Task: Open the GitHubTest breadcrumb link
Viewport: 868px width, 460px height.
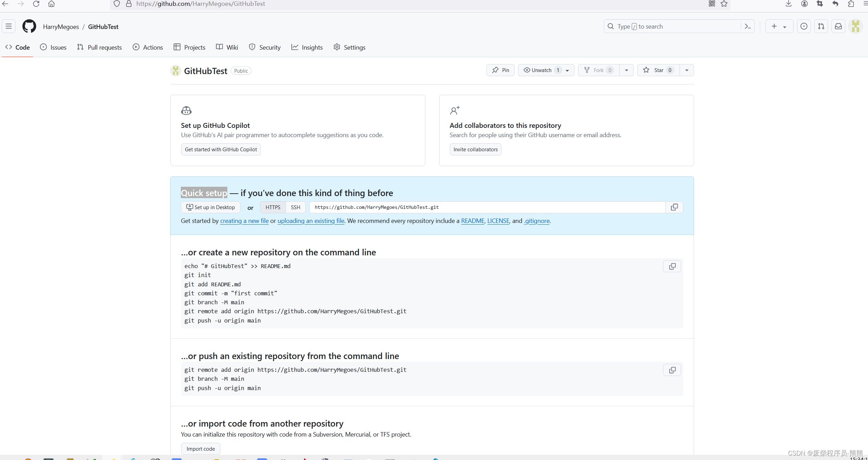Action: (103, 27)
